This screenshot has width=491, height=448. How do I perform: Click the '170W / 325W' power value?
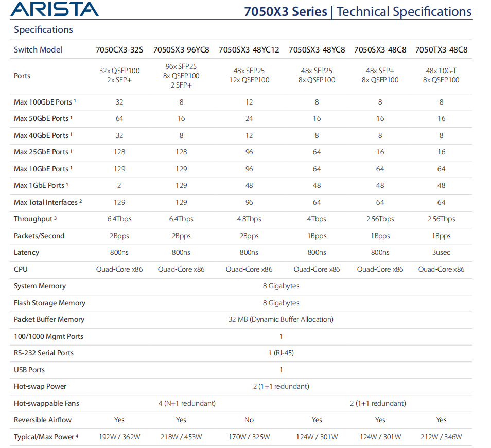click(x=249, y=437)
